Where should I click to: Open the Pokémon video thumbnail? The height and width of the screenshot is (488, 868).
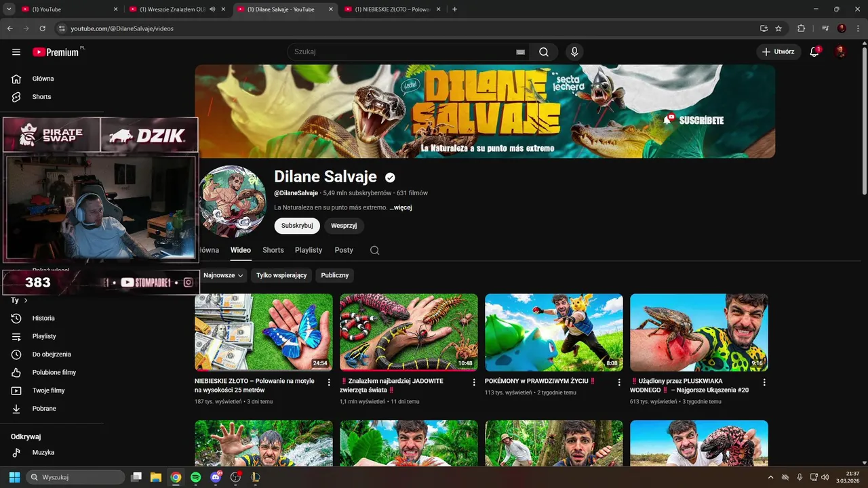tap(554, 332)
